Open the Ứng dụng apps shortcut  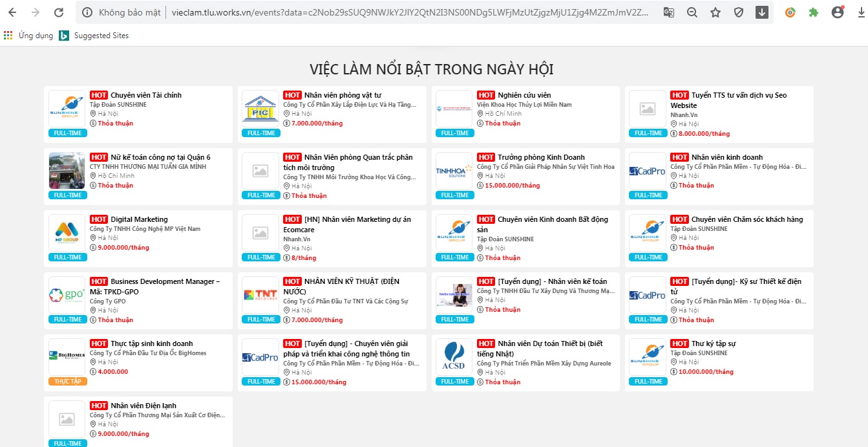click(x=29, y=36)
